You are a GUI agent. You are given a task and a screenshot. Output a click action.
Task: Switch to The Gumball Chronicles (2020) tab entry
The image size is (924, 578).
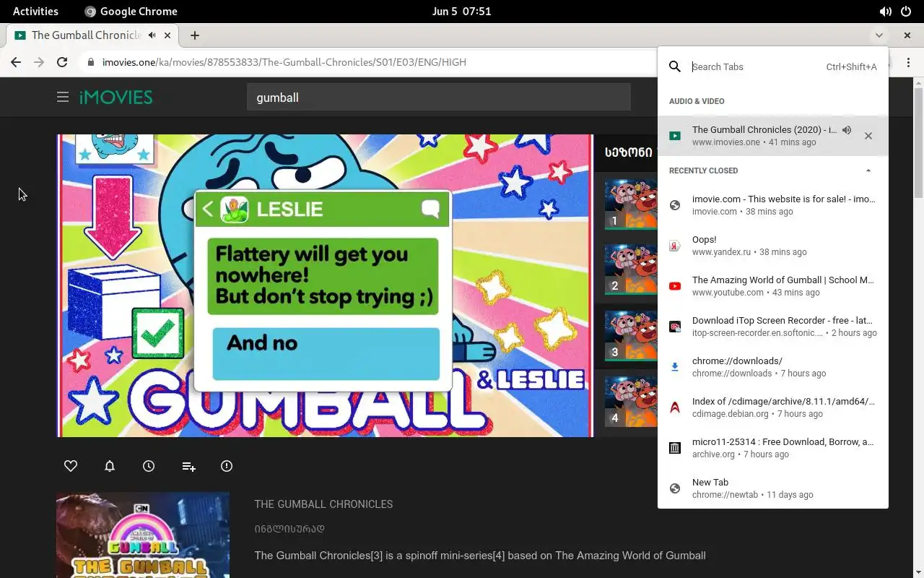pos(773,136)
